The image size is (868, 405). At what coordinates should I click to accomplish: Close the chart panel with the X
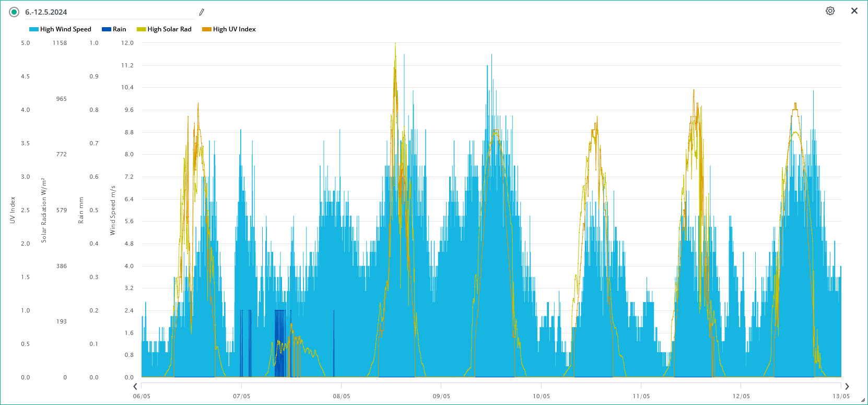coord(854,11)
